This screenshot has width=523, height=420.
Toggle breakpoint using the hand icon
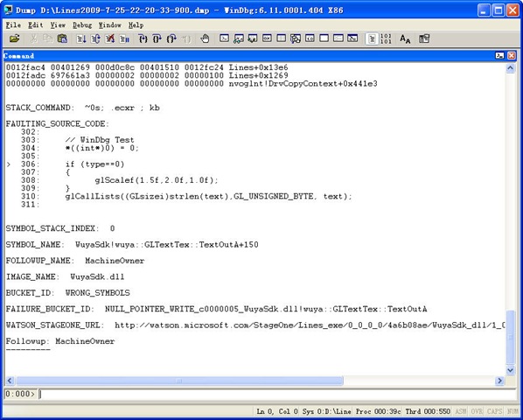[x=205, y=38]
